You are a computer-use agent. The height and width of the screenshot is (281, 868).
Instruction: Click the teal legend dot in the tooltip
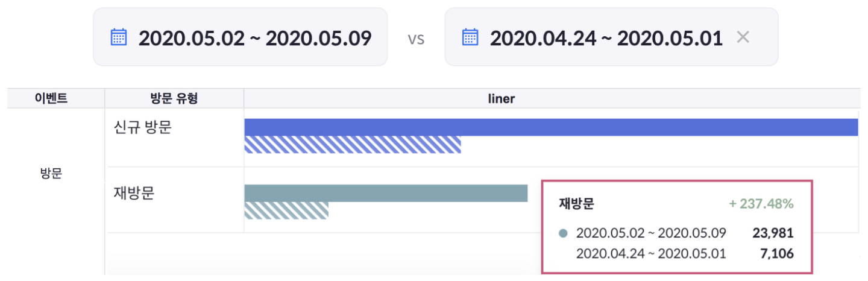[x=564, y=233]
